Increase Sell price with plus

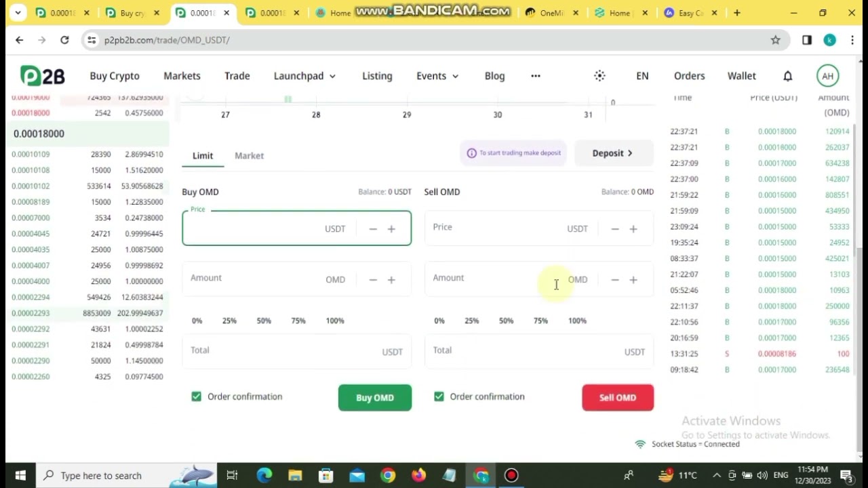[633, 229]
